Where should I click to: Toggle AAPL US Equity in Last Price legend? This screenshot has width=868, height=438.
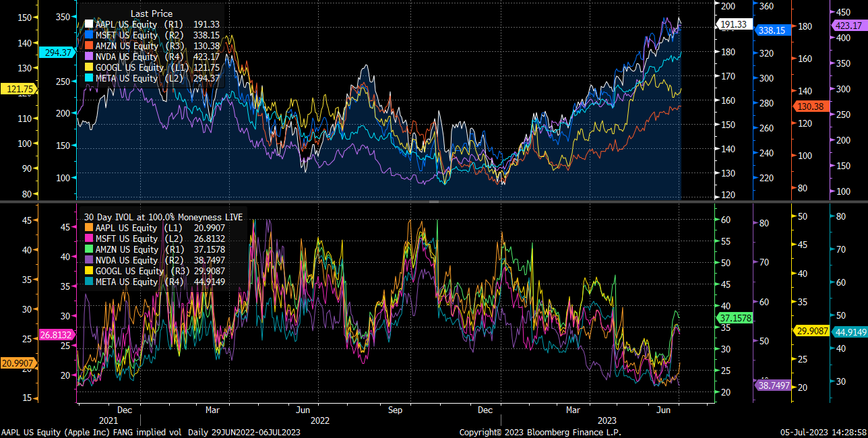[124, 24]
